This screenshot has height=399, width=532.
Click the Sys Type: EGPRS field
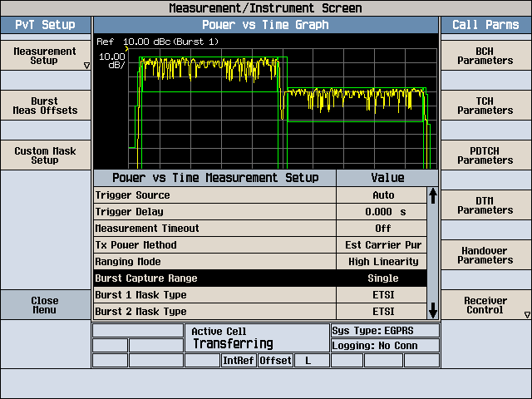[385, 331]
